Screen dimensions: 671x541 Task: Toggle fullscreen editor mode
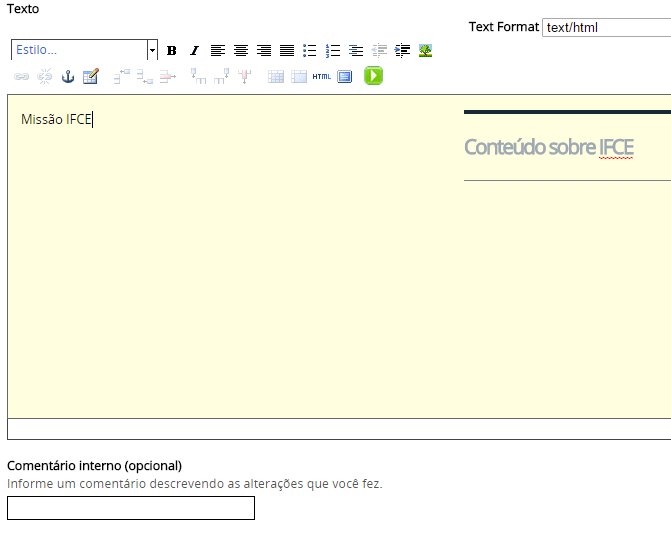tap(345, 77)
